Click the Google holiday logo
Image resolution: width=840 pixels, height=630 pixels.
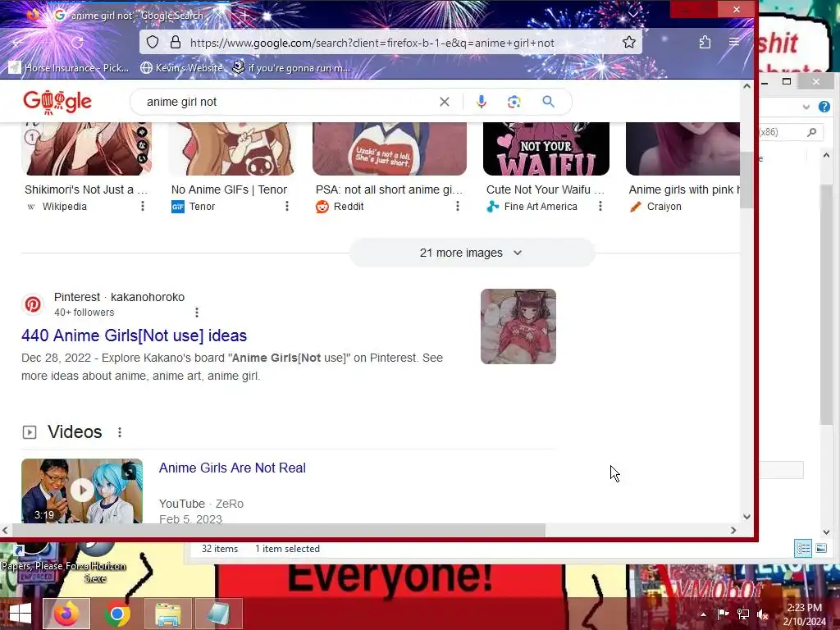57,102
